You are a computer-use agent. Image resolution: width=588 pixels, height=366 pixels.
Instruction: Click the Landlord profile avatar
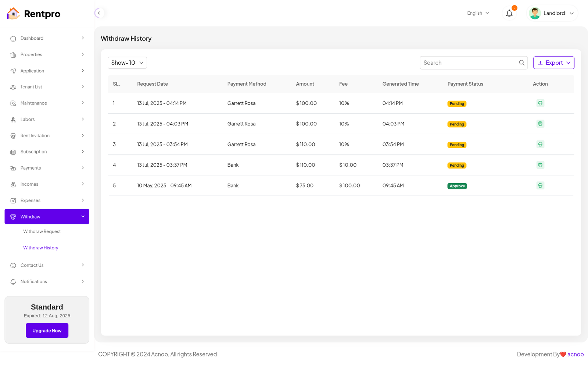tap(535, 13)
